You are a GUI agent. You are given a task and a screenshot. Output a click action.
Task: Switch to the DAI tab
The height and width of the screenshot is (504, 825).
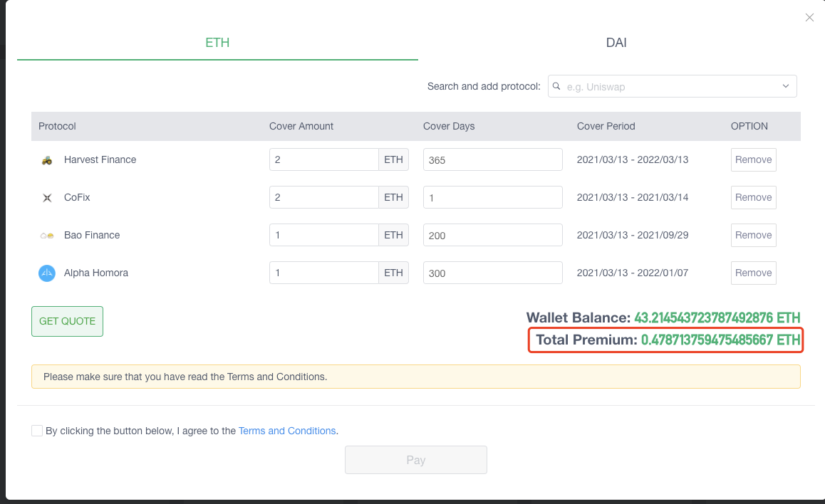click(x=616, y=43)
